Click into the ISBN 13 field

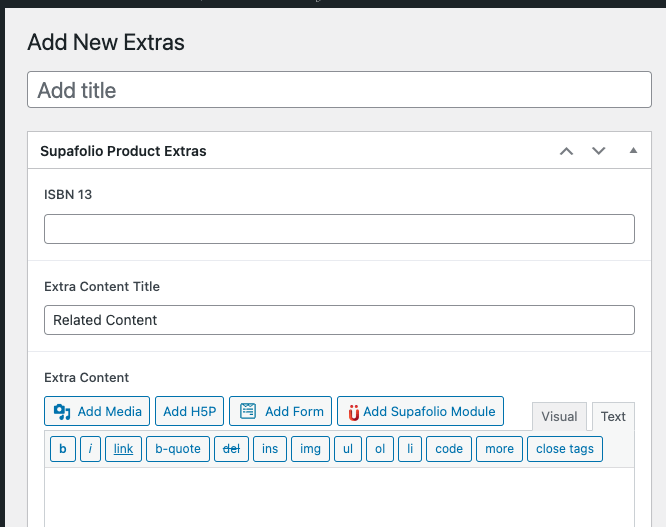(x=339, y=229)
